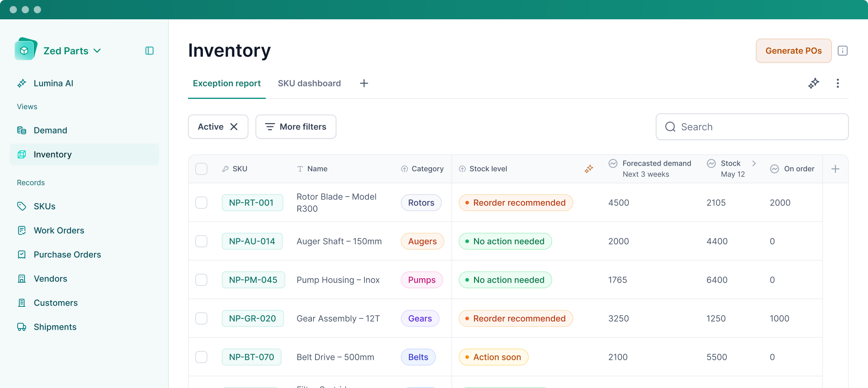This screenshot has height=388, width=868.
Task: Open Shipments from the sidebar
Action: click(x=55, y=327)
